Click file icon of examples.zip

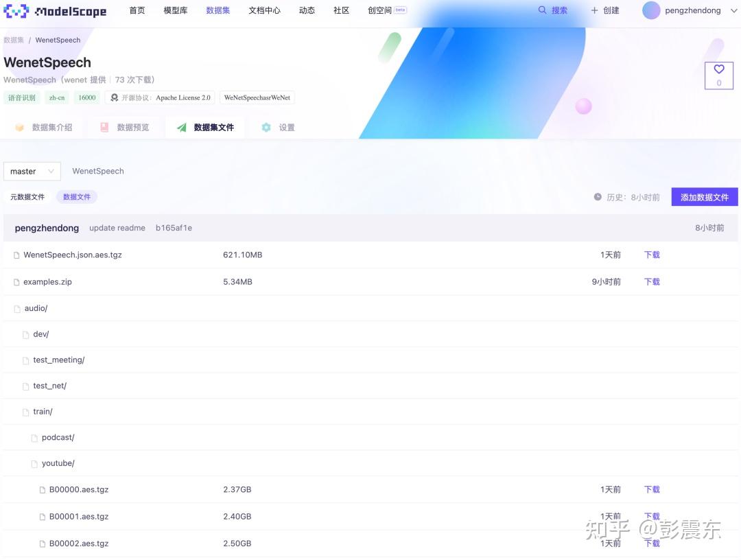click(16, 282)
